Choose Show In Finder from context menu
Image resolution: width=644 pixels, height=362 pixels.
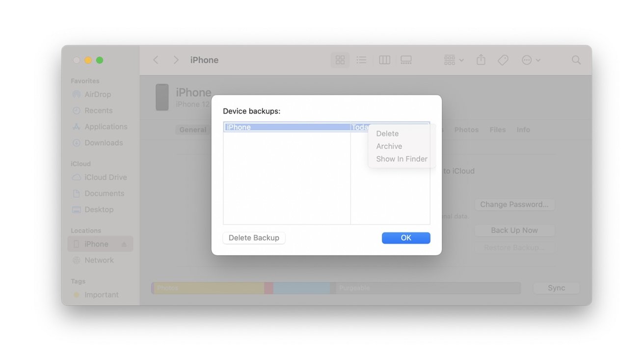[402, 159]
